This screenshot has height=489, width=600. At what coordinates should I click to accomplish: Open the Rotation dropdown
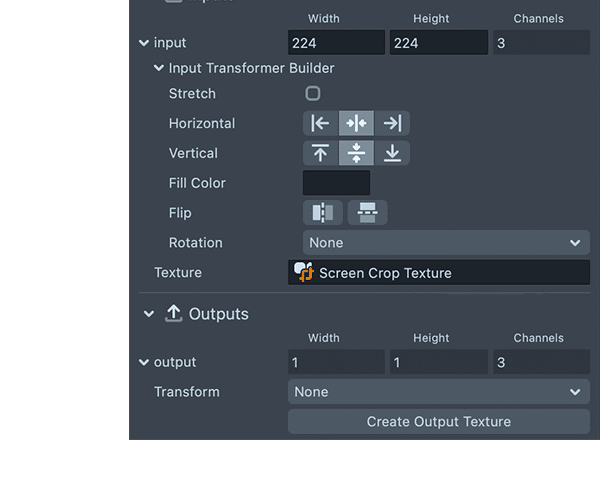point(446,243)
